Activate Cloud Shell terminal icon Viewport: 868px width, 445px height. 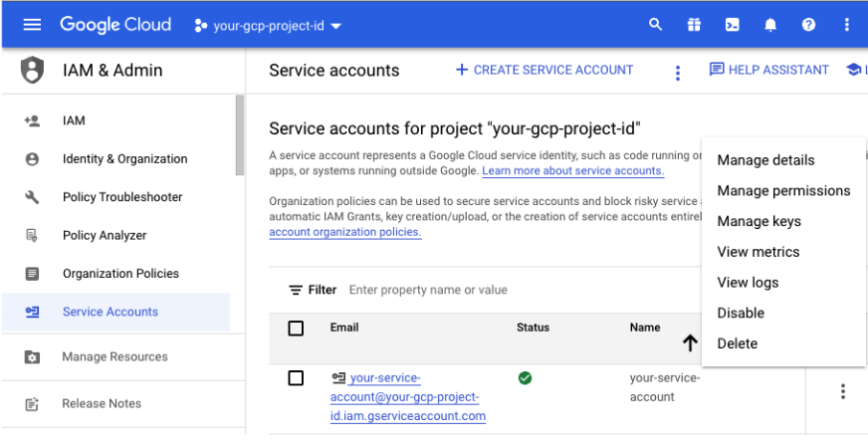pyautogui.click(x=732, y=25)
